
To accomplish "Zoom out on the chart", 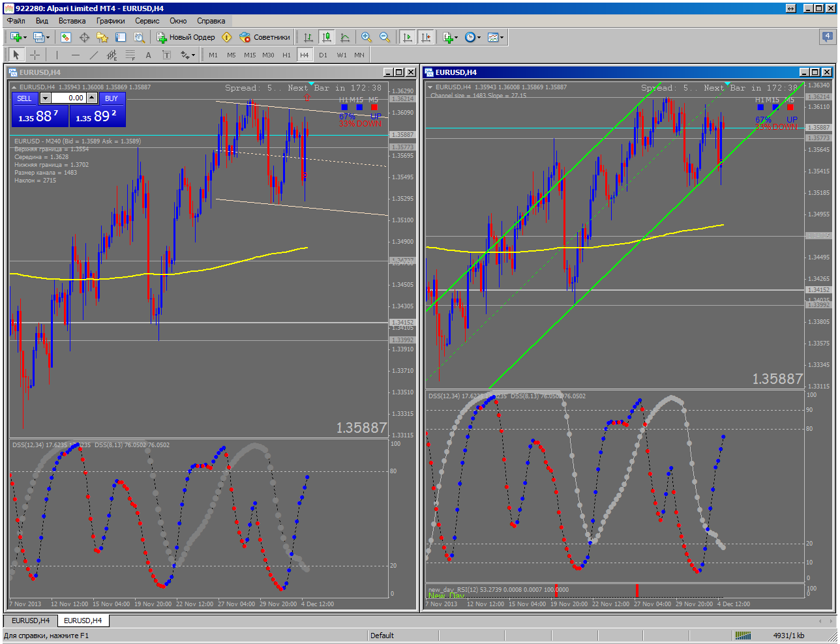I will click(x=385, y=37).
